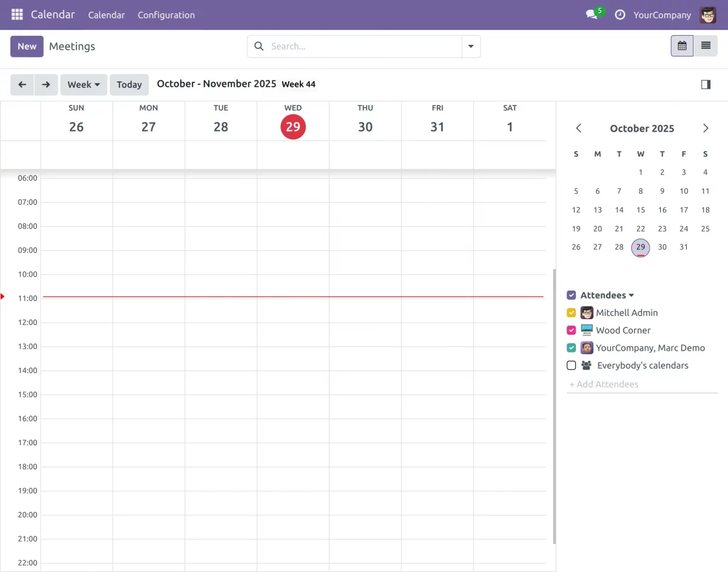Image resolution: width=728 pixels, height=572 pixels.
Task: Click the search magnifier icon
Action: coord(258,46)
